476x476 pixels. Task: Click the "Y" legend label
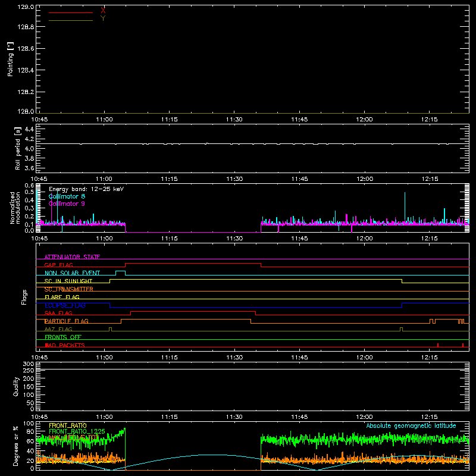(x=103, y=18)
